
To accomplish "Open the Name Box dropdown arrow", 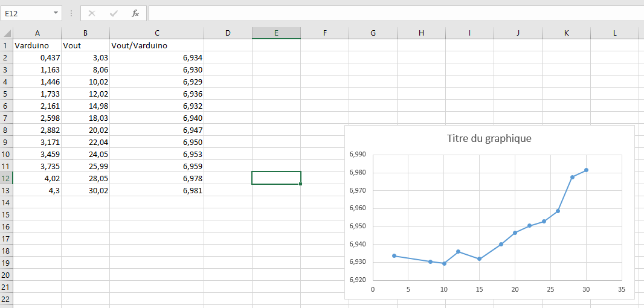I will coord(56,13).
